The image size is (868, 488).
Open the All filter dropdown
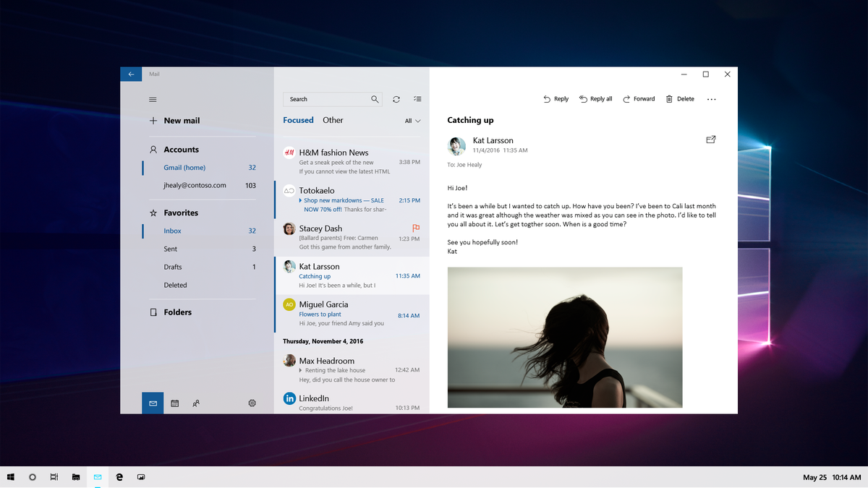412,121
